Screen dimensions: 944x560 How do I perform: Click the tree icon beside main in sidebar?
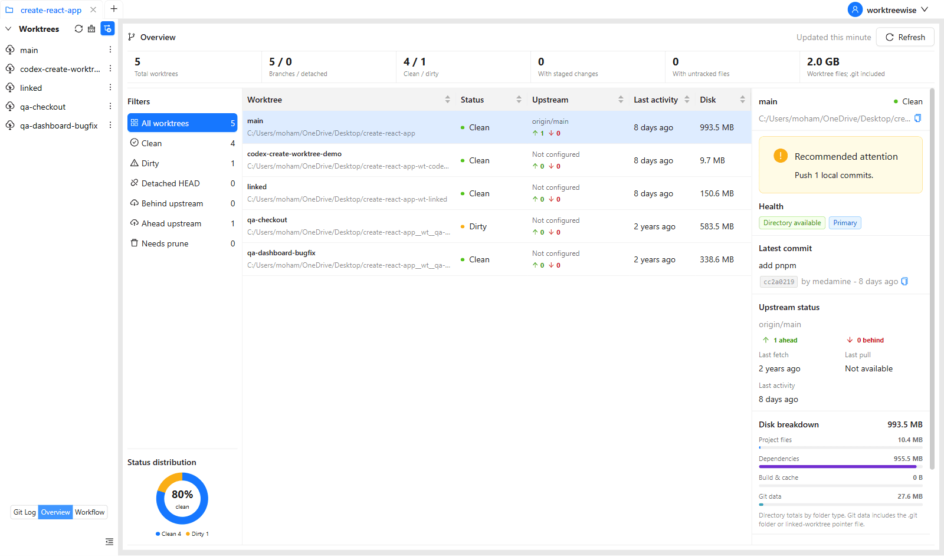point(10,50)
